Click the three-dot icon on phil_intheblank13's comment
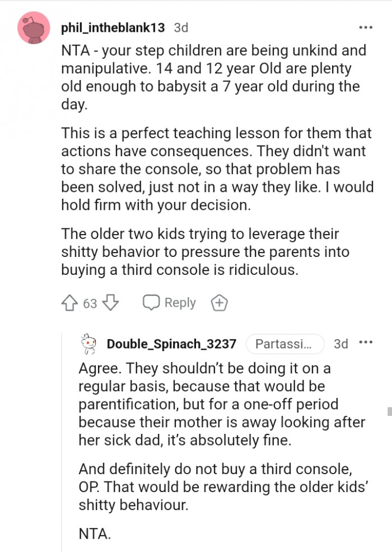The height and width of the screenshot is (552, 392). pyautogui.click(x=365, y=26)
